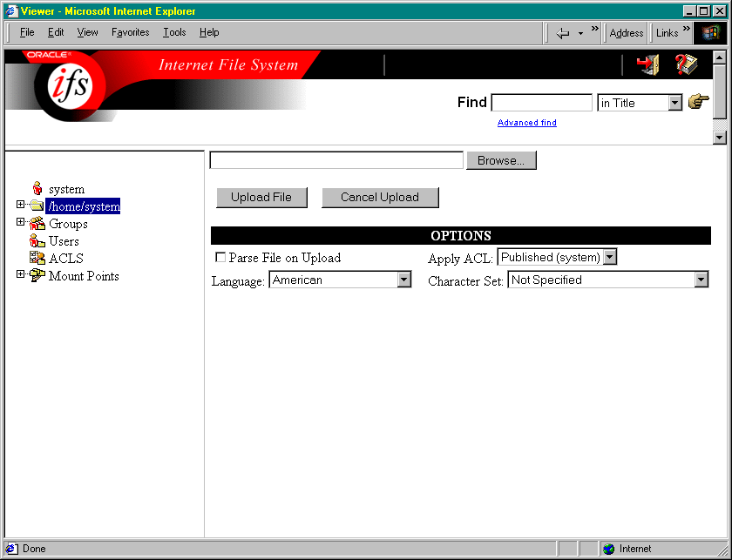Open the Favorites menu
This screenshot has height=560, width=732.
pyautogui.click(x=130, y=32)
